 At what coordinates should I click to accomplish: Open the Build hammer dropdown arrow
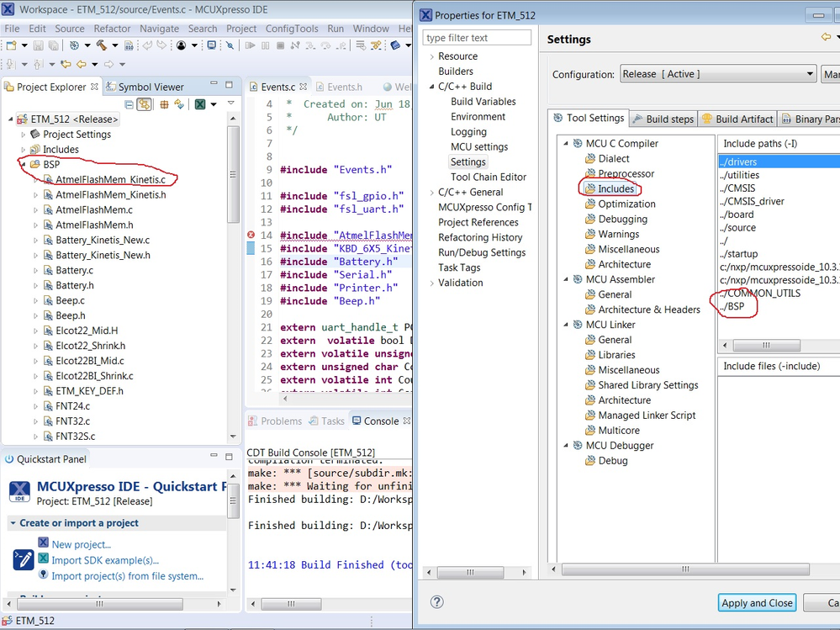[x=114, y=45]
